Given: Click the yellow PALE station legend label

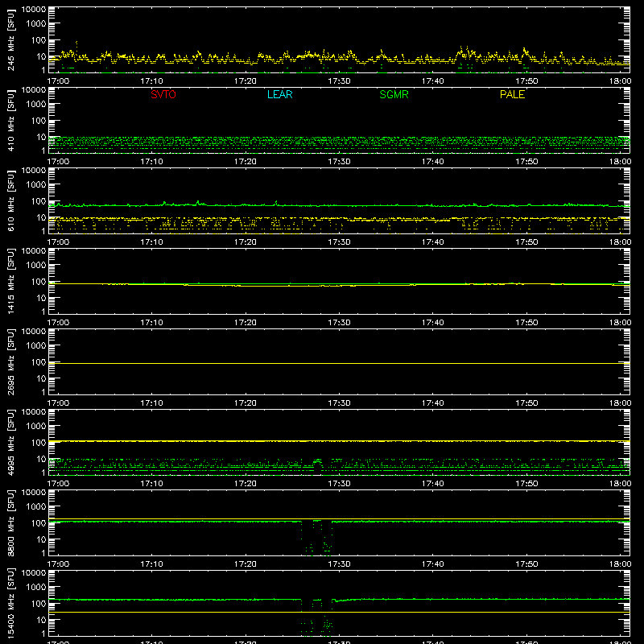Looking at the screenshot, I should coord(512,94).
